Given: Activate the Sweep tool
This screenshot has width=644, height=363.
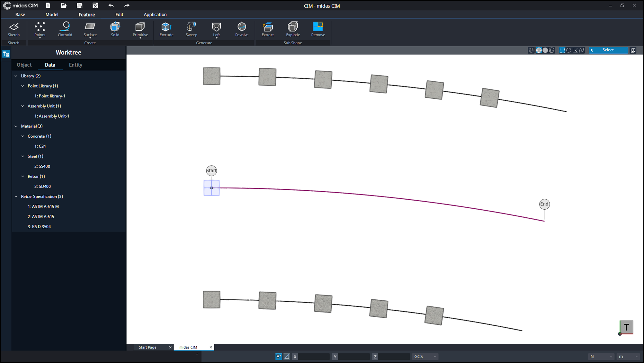Looking at the screenshot, I should (192, 29).
